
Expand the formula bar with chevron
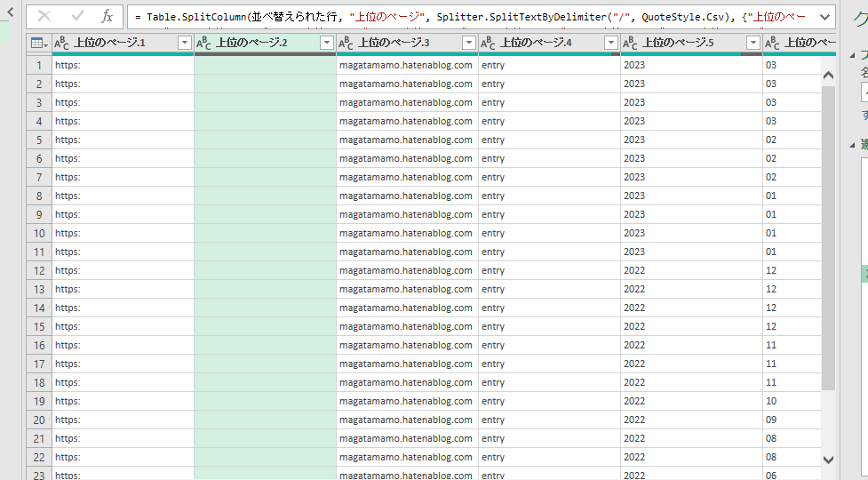click(x=824, y=17)
